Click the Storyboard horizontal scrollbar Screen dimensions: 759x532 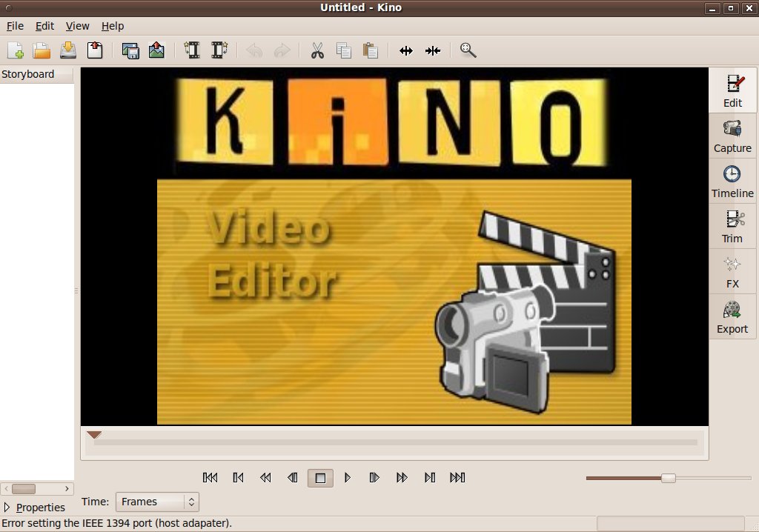[37, 489]
